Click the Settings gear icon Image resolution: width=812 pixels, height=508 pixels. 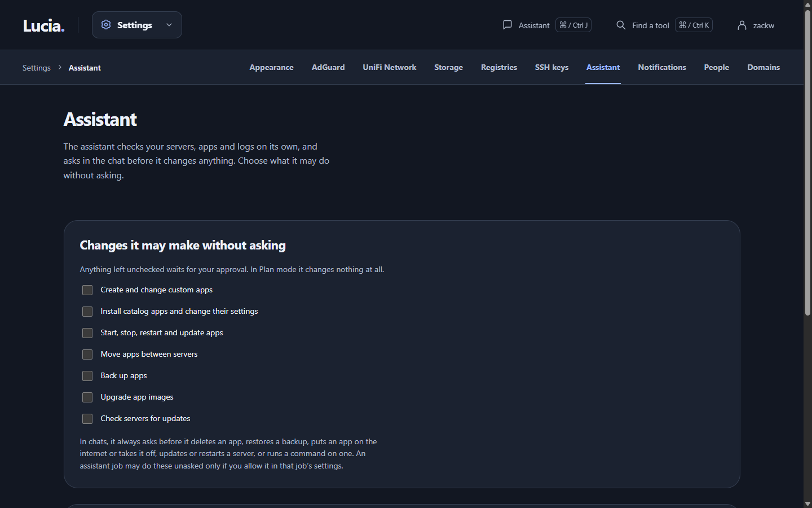106,25
